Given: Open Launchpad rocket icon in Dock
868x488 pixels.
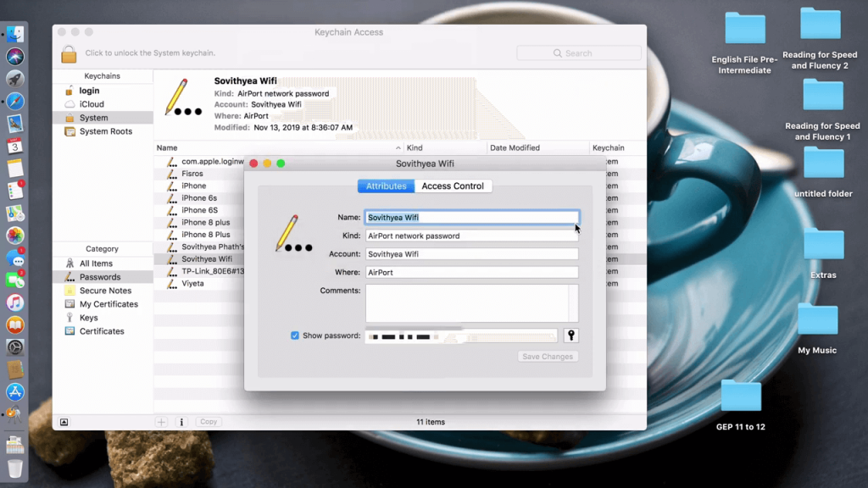Looking at the screenshot, I should point(15,79).
